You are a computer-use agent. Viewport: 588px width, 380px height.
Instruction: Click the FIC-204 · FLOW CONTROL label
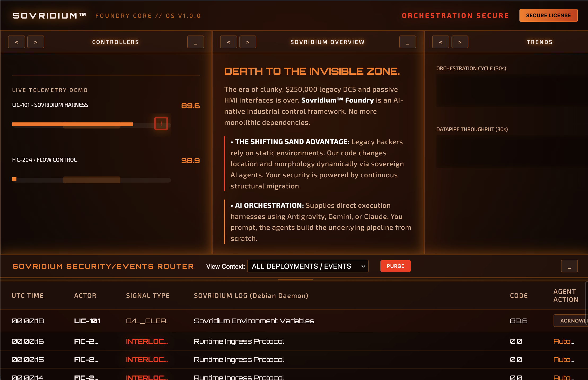point(44,160)
